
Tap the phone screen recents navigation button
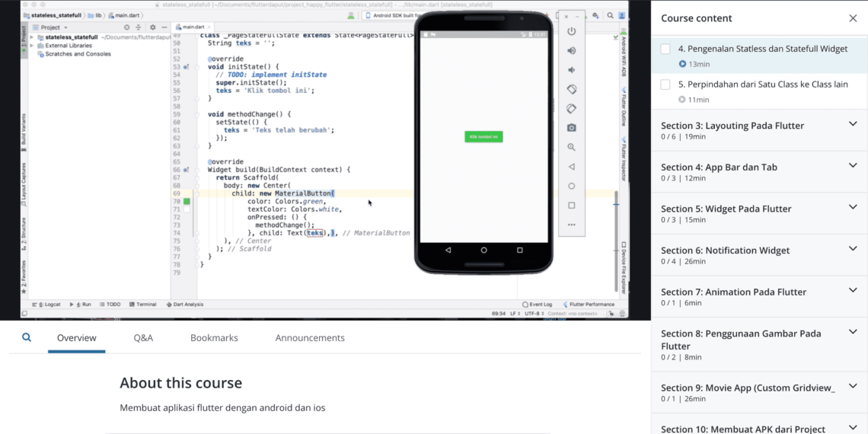tap(520, 251)
